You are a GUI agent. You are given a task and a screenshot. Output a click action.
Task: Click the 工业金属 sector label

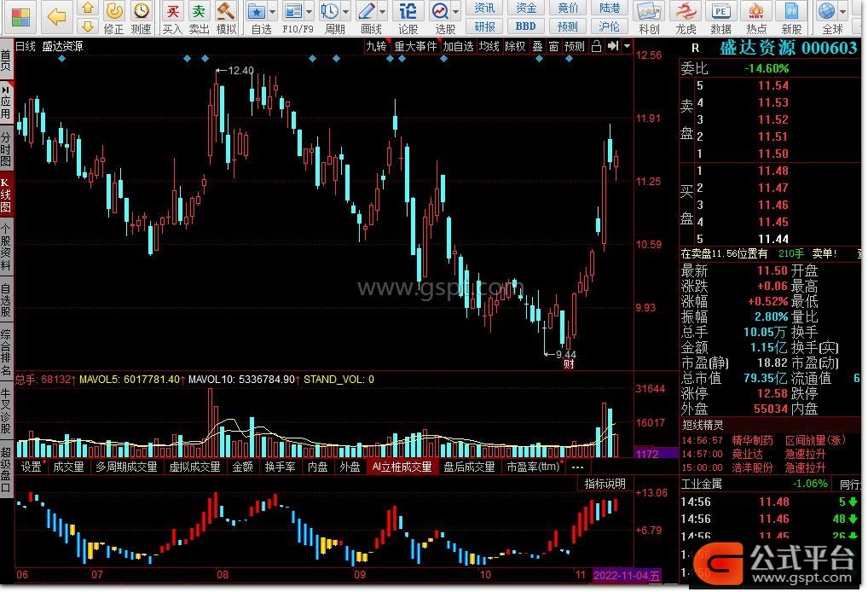pos(702,484)
